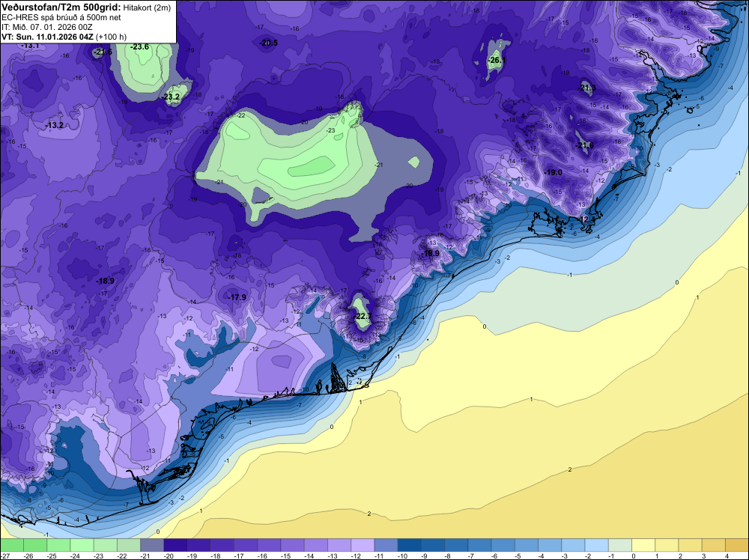Click the pale yellow legend swatch between 0 and 1
The image size is (749, 560).
[643, 545]
